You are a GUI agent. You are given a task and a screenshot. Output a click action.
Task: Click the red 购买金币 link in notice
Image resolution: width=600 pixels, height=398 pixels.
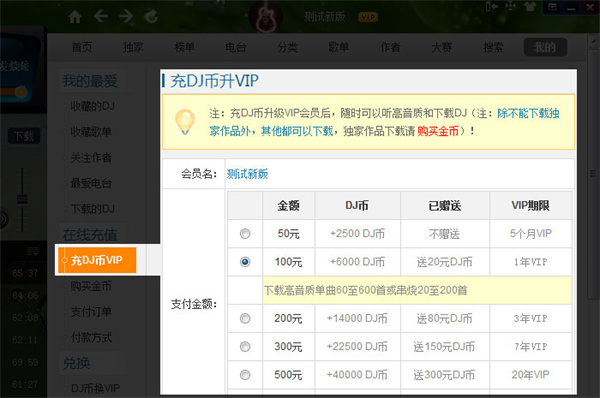click(438, 131)
